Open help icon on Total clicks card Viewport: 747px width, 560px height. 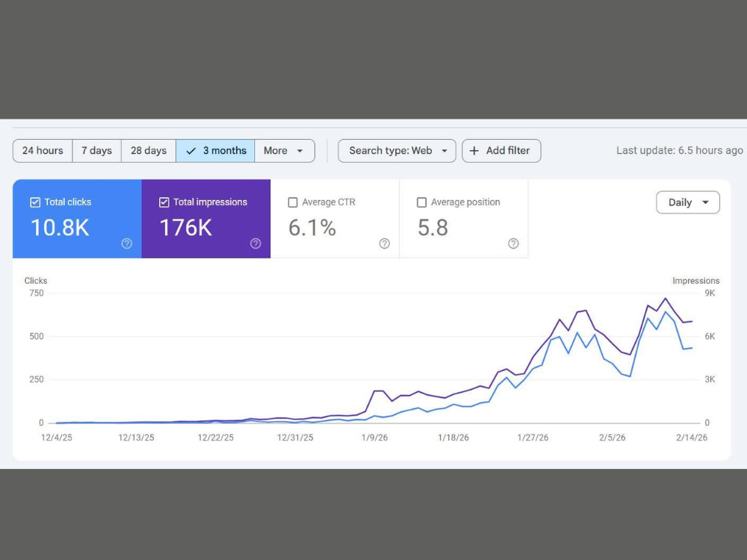tap(127, 243)
